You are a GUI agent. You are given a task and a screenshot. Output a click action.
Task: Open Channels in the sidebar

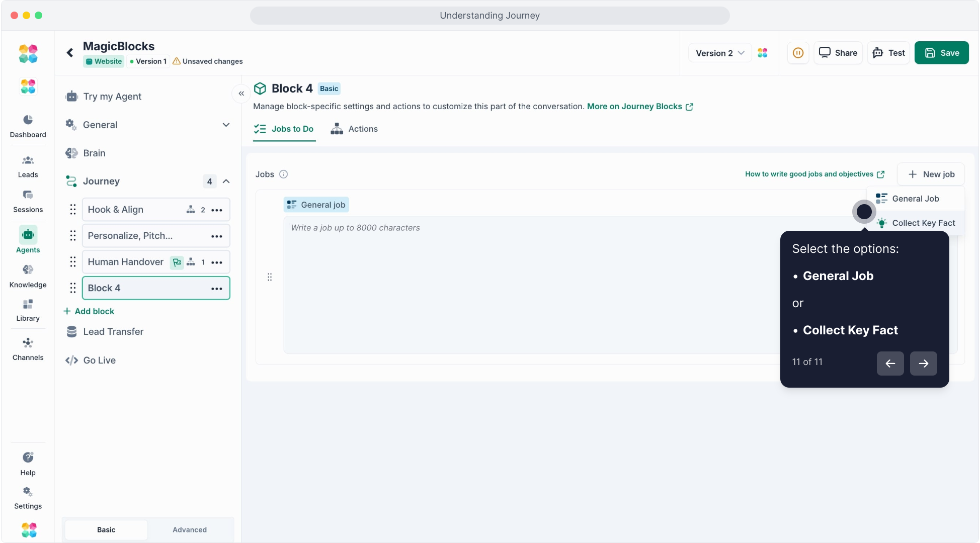[x=28, y=343]
